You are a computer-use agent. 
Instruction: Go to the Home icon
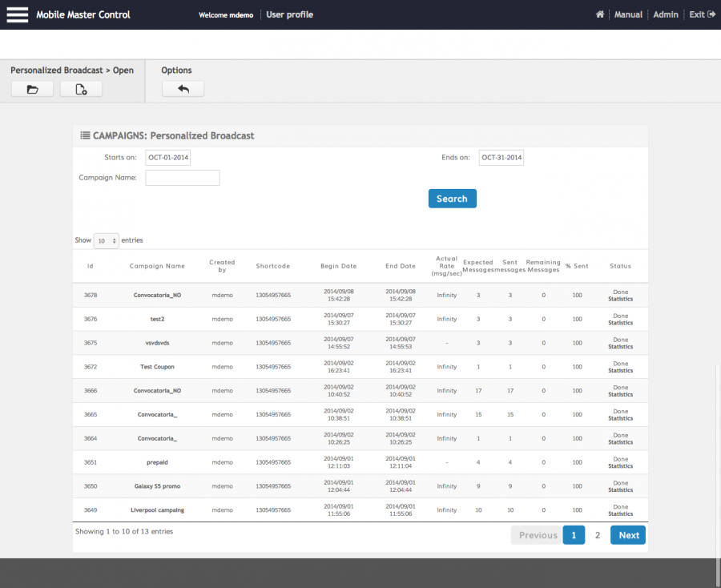(x=599, y=14)
